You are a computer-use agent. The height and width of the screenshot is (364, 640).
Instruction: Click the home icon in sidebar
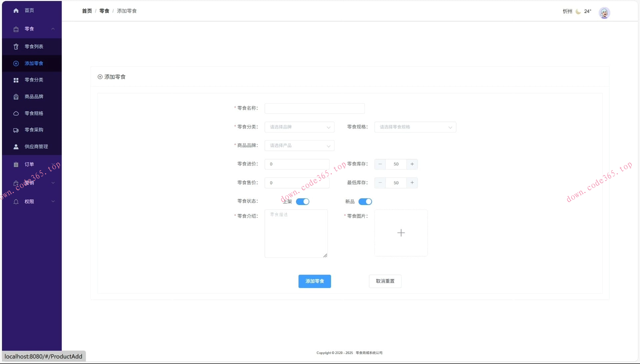16,10
